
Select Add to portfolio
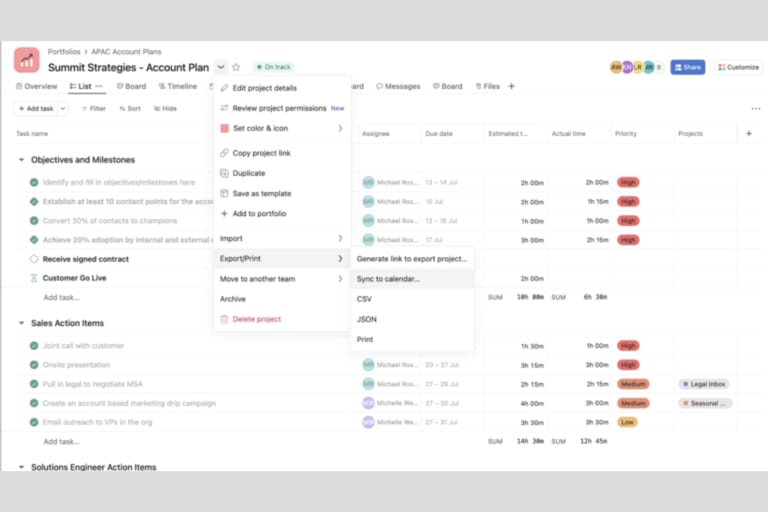coord(282,214)
